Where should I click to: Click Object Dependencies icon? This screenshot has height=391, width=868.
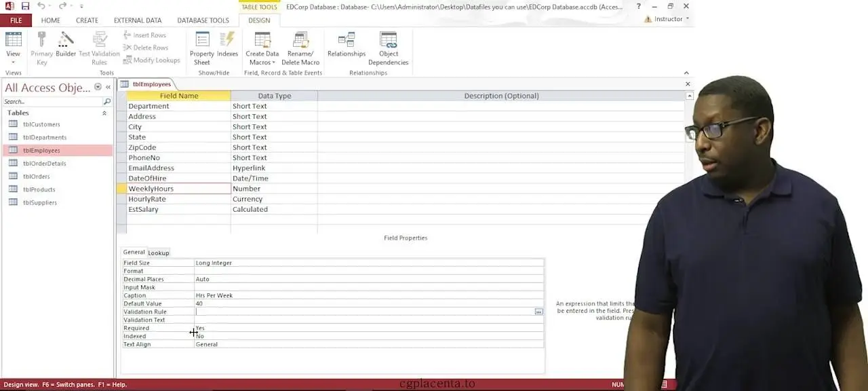389,48
